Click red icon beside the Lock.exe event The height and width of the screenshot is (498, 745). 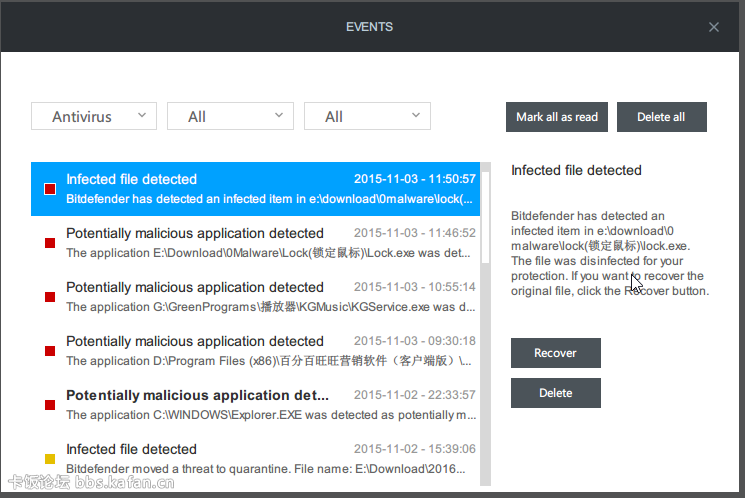pyautogui.click(x=50, y=243)
